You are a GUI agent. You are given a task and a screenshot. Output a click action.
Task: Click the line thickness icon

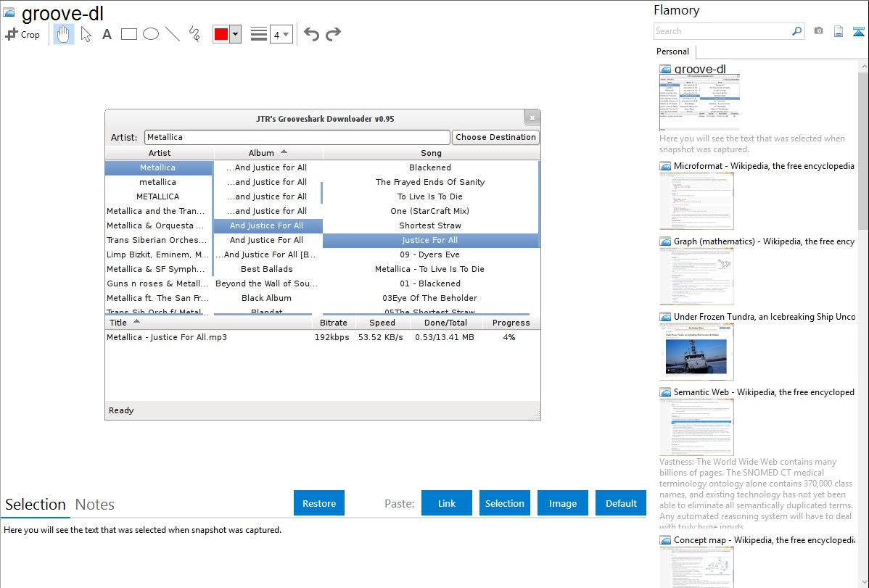pyautogui.click(x=259, y=34)
